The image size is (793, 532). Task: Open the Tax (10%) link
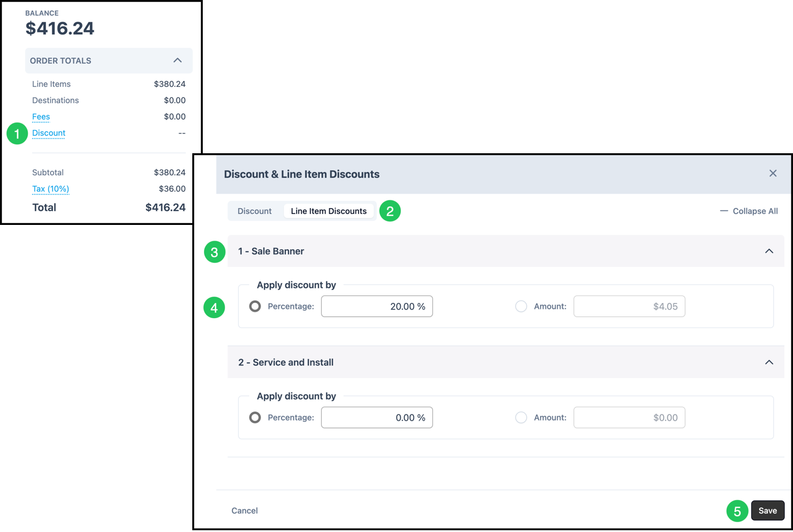pos(51,189)
